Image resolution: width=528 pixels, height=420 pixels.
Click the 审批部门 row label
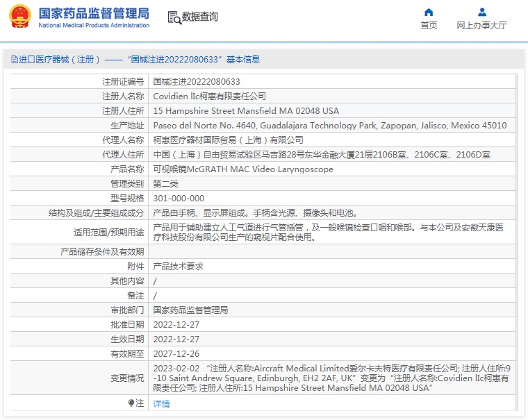coord(127,310)
